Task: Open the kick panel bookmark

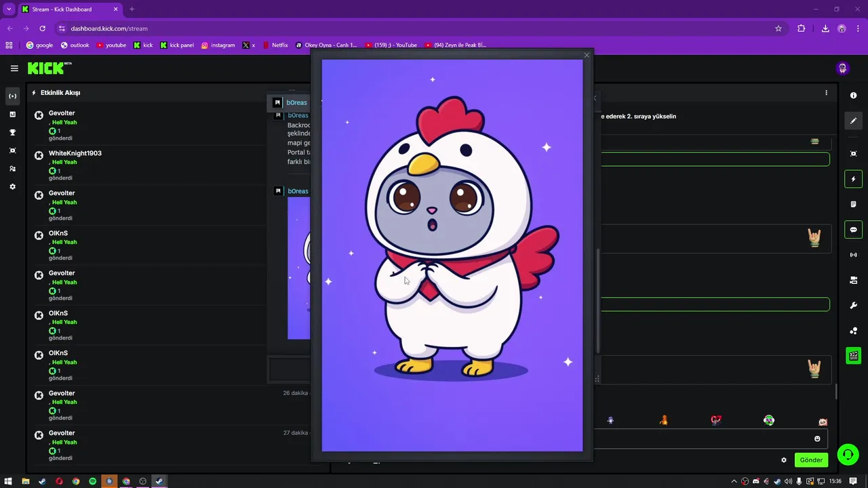Action: point(177,45)
